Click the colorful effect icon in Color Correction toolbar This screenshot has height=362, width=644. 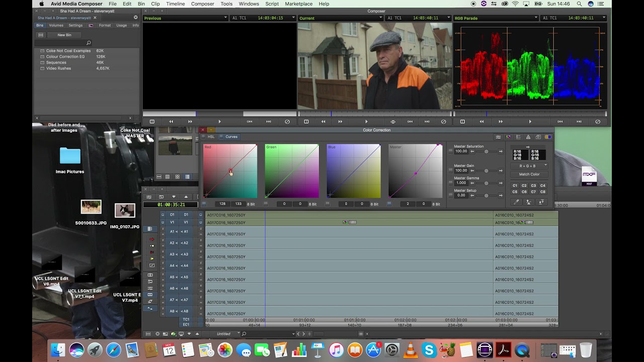point(508,137)
